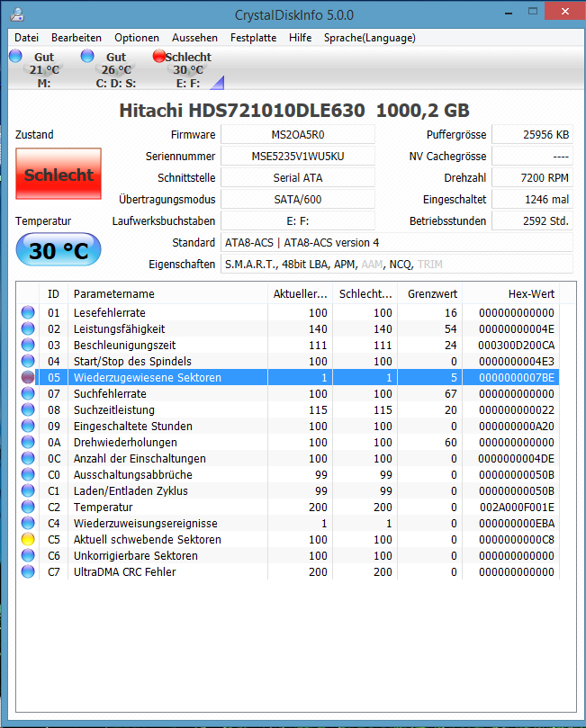Open the Datei menu

pyautogui.click(x=26, y=38)
